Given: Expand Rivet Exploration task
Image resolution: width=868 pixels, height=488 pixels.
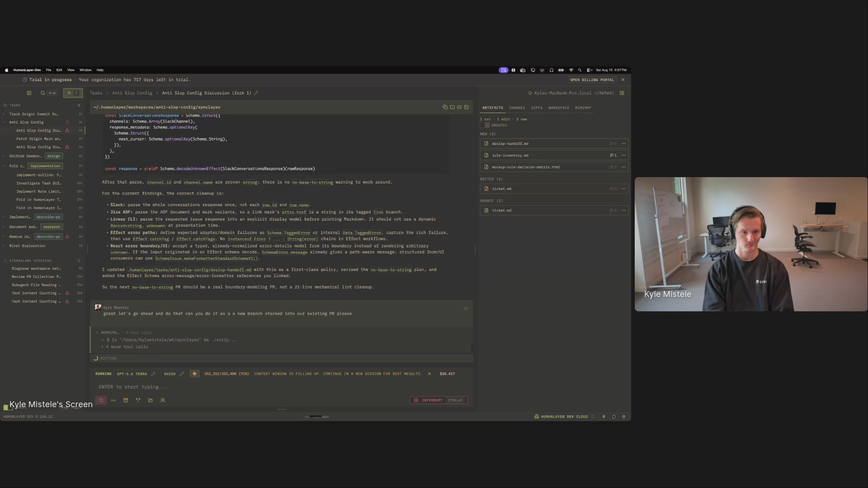Looking at the screenshot, I should tap(4, 246).
